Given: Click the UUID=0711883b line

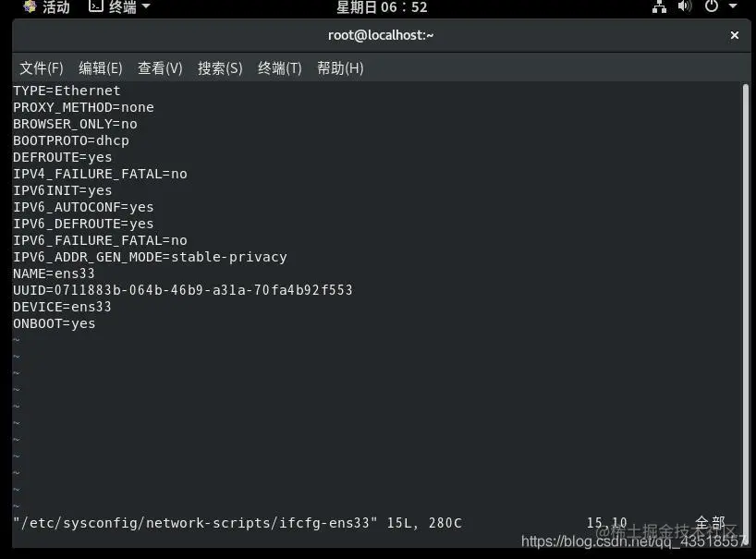Looking at the screenshot, I should point(183,290).
